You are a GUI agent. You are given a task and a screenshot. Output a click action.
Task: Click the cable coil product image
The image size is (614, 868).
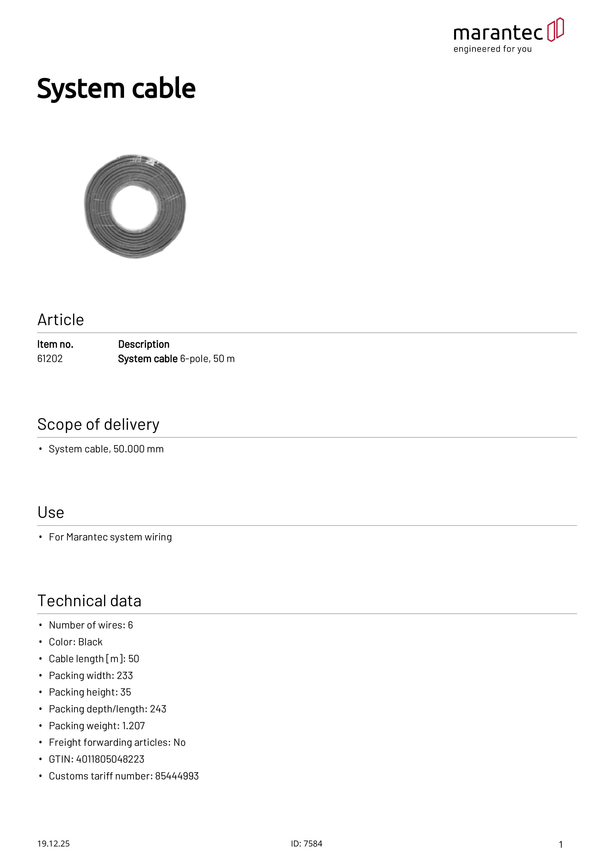coord(135,206)
